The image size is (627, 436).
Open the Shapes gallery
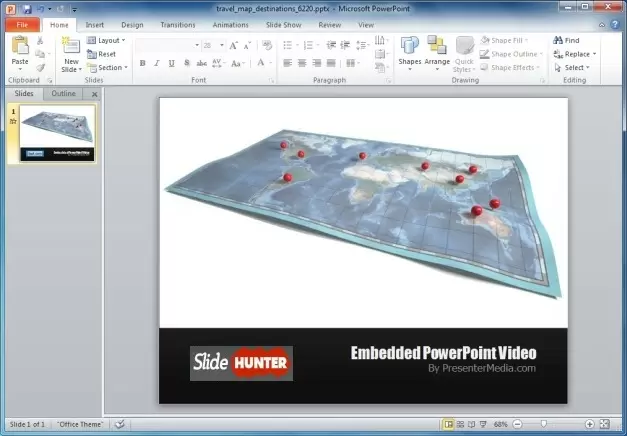point(410,50)
